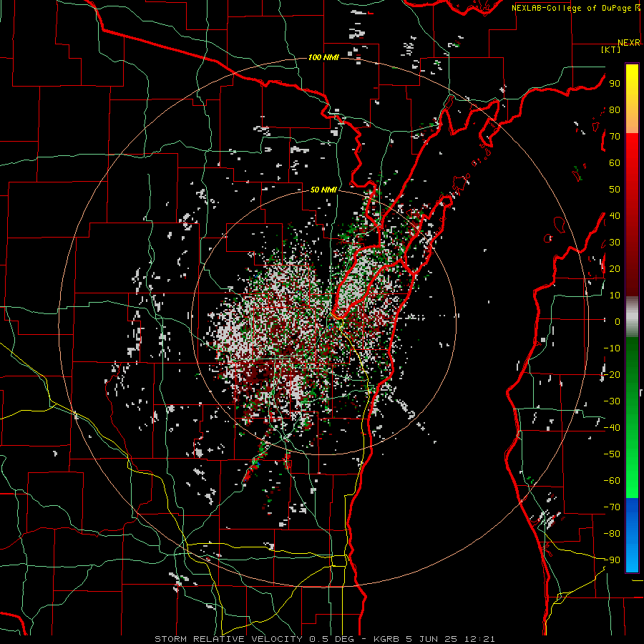Viewport: 644px width, 644px height.
Task: Click the -60 value on velocity scale
Action: click(612, 481)
